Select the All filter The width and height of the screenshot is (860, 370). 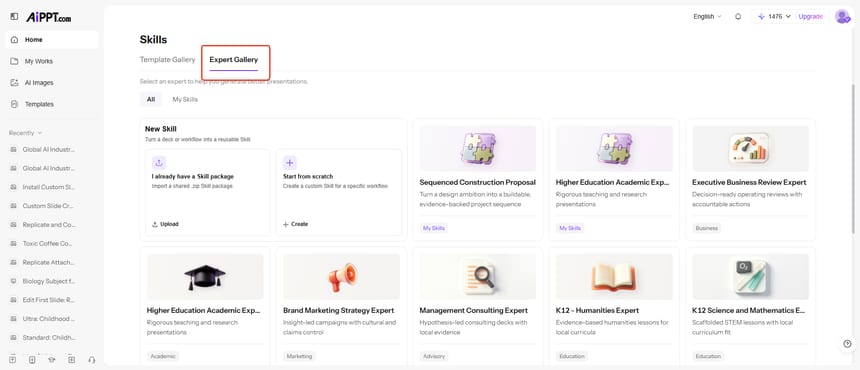[x=151, y=99]
